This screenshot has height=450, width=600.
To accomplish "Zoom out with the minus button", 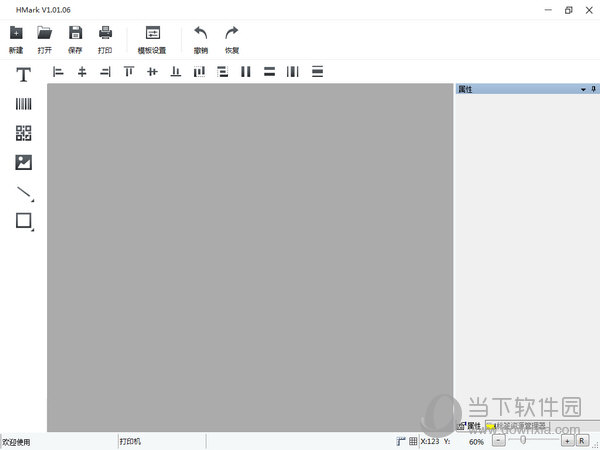I will [498, 440].
